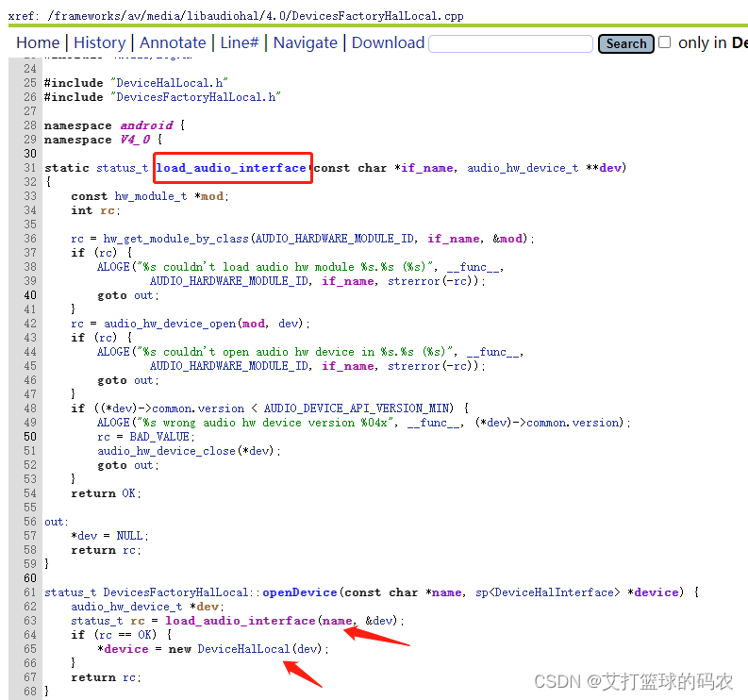This screenshot has height=700, width=748.
Task: Follow BAD_VALUE constant link
Action: 159,437
